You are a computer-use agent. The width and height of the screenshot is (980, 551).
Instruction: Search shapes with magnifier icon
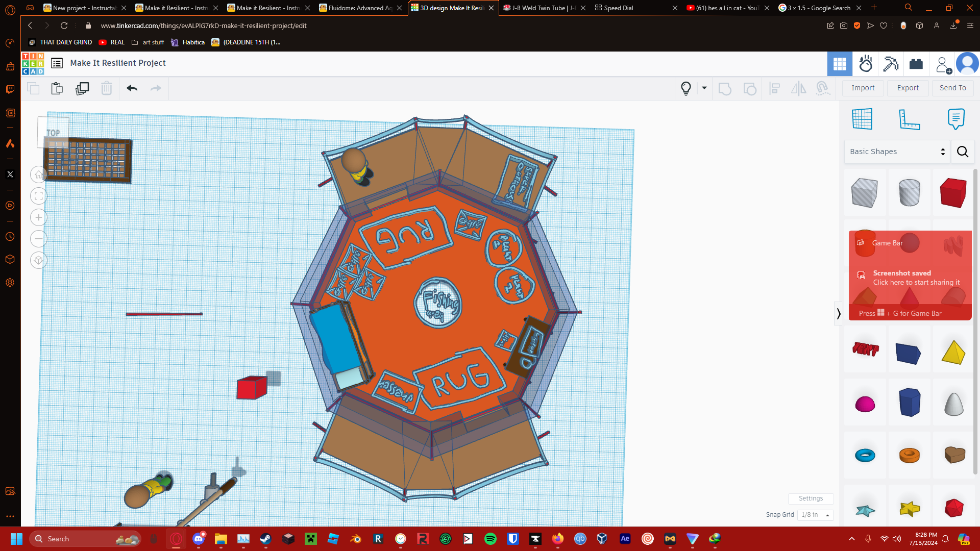tap(963, 152)
